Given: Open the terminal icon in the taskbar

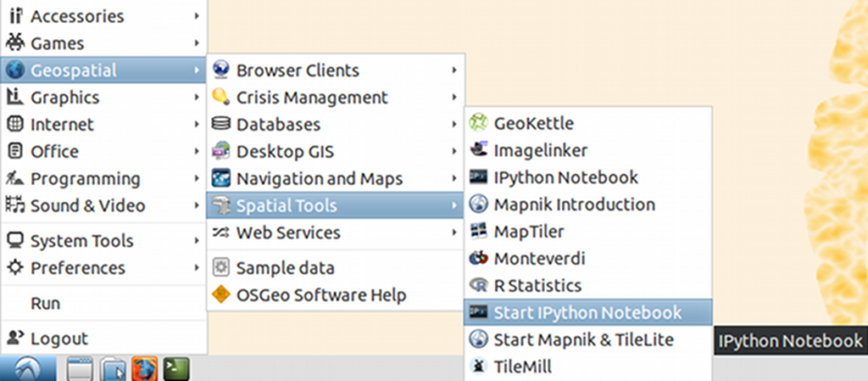Looking at the screenshot, I should 176,369.
